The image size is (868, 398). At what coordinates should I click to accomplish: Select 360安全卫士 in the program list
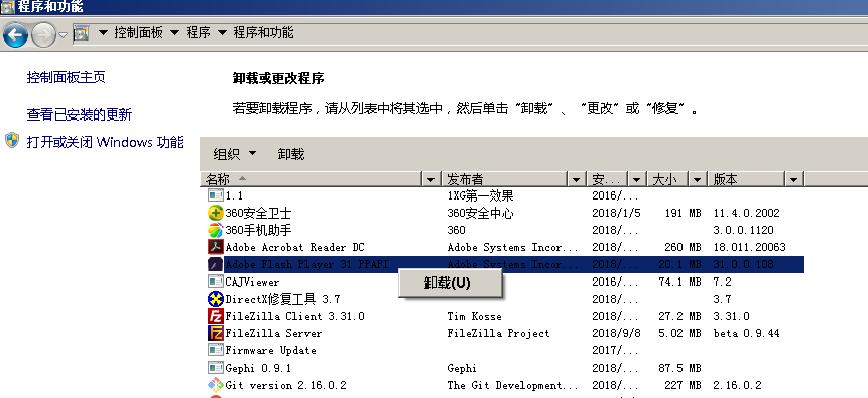(x=258, y=213)
